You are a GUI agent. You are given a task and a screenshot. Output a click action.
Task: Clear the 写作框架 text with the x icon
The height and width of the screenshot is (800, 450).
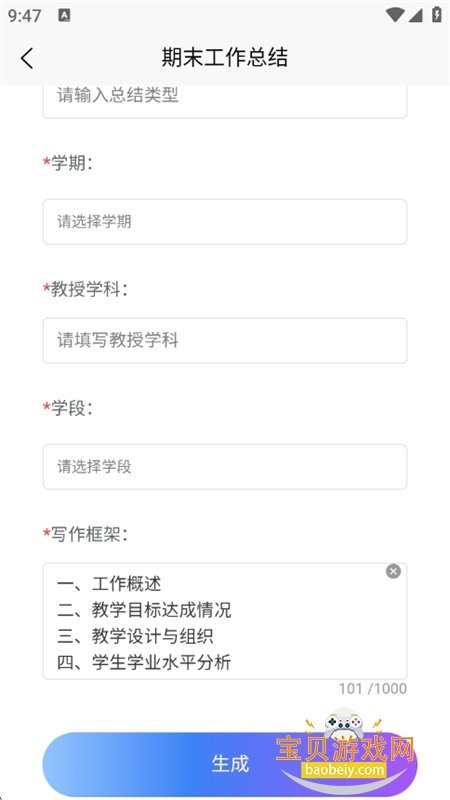click(393, 571)
